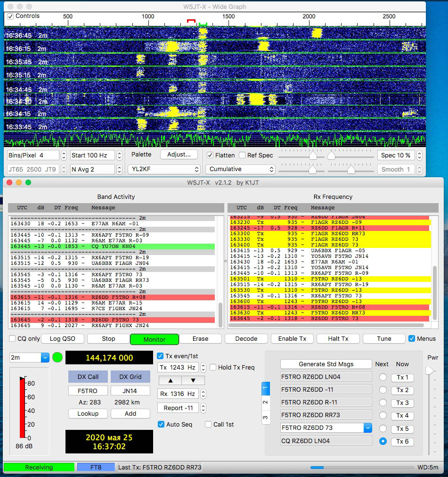The height and width of the screenshot is (477, 448).
Task: Click the Bins/Pixel stepper arrows
Action: pyautogui.click(x=64, y=156)
